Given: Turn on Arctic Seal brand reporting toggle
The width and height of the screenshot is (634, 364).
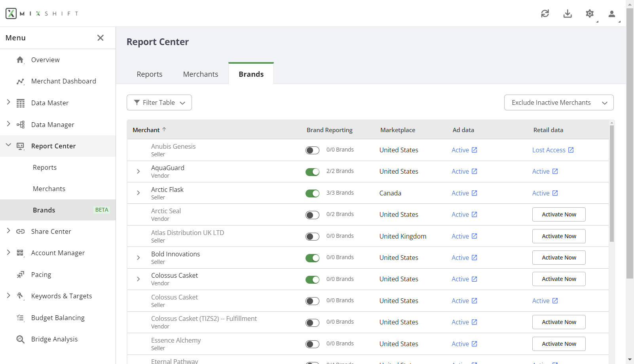Looking at the screenshot, I should tap(312, 215).
